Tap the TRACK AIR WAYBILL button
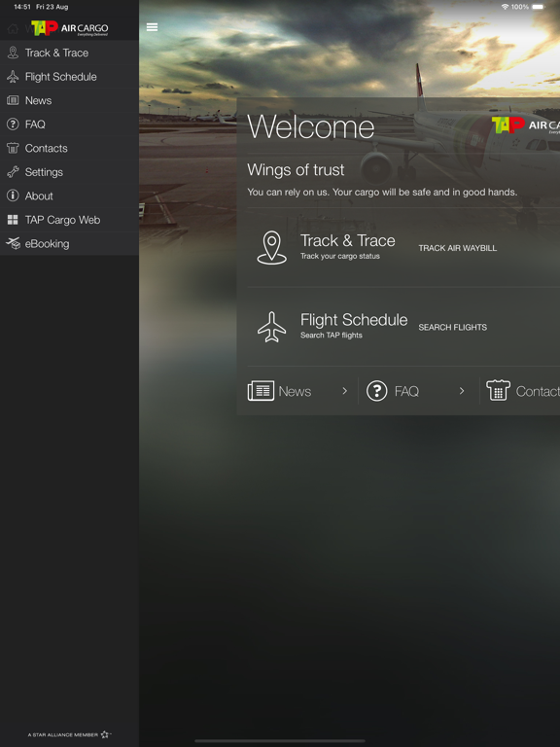 pos(457,248)
